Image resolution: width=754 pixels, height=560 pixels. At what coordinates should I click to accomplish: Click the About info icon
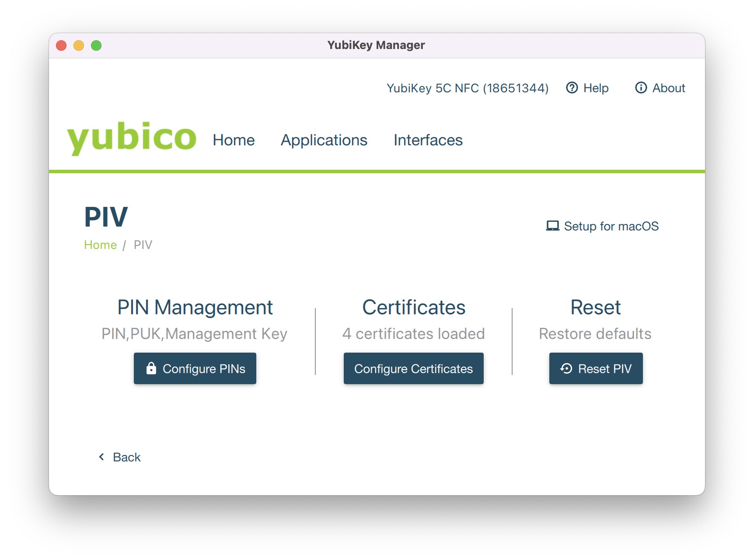641,88
